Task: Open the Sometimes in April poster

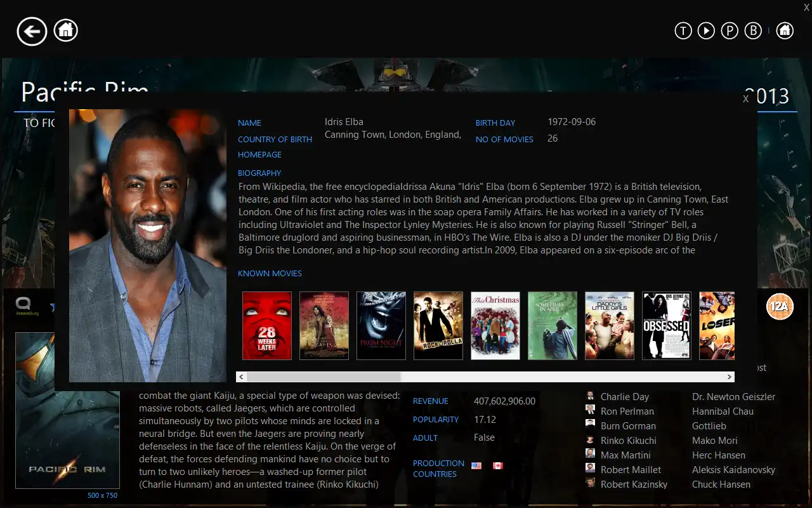Action: (x=553, y=326)
